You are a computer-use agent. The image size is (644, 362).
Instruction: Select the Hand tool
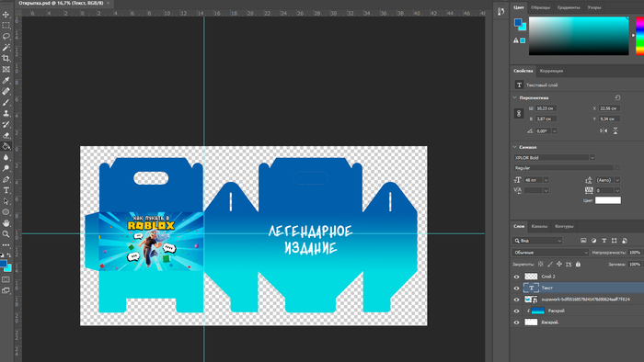pyautogui.click(x=6, y=223)
